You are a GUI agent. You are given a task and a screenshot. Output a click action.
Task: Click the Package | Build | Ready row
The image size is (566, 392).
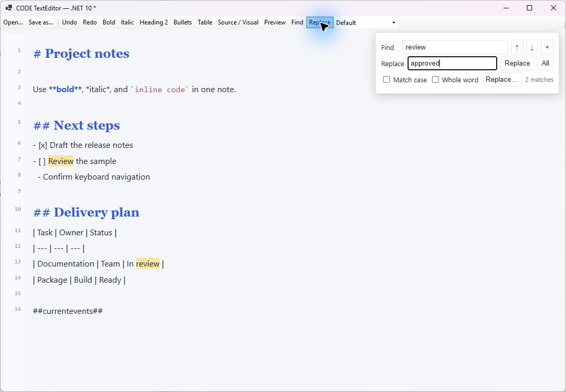(x=79, y=280)
